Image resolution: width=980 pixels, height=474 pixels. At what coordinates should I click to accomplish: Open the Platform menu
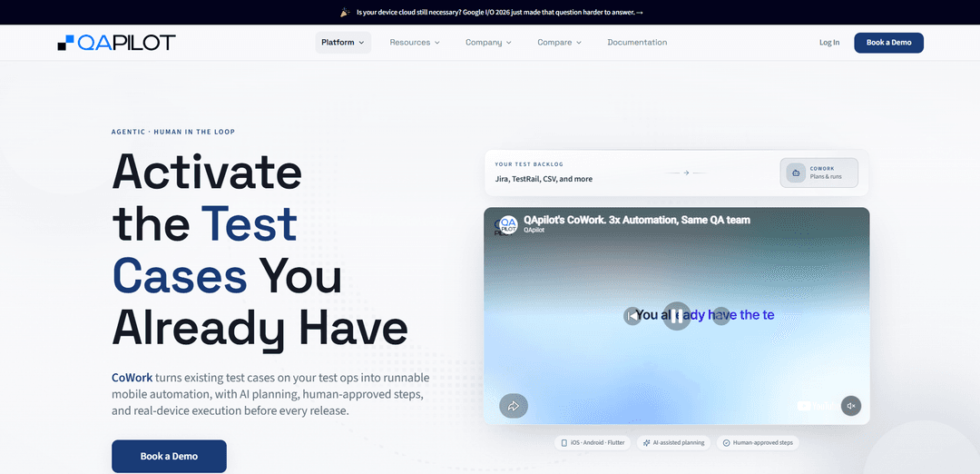tap(342, 43)
